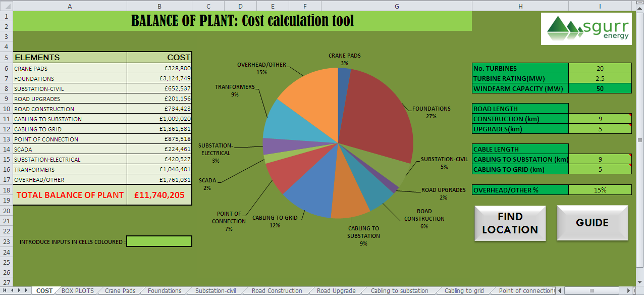Select the No. Turbines value cell
This screenshot has height=295, width=644.
tap(600, 68)
